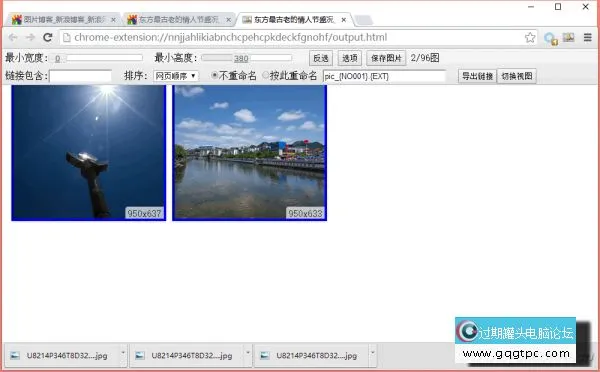
Task: Click the page icon in the address bar
Action: (x=67, y=38)
